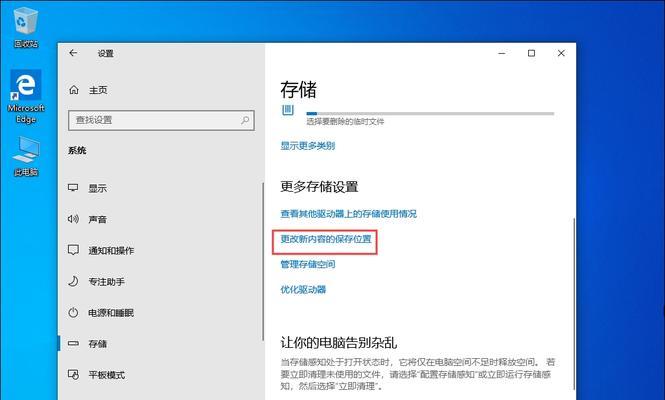The height and width of the screenshot is (400, 665).
Task: Click the display monitor icon beside 显示
Action: click(x=73, y=188)
